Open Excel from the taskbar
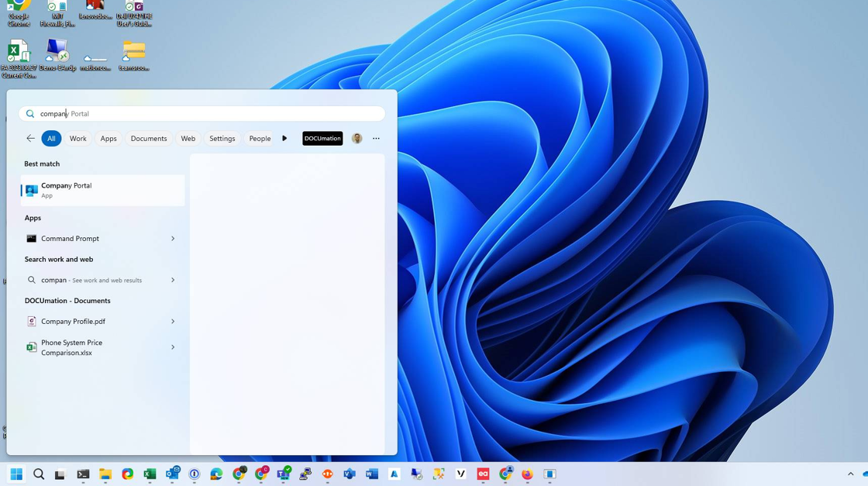 pos(150,474)
